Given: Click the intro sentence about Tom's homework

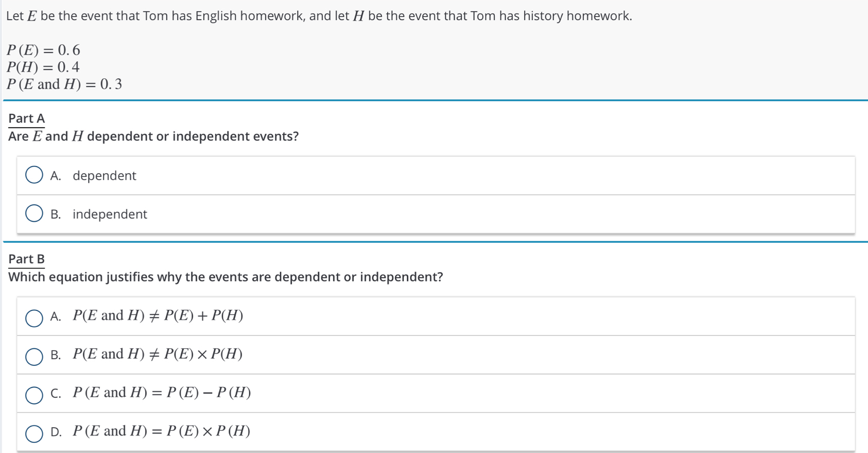Looking at the screenshot, I should (319, 16).
